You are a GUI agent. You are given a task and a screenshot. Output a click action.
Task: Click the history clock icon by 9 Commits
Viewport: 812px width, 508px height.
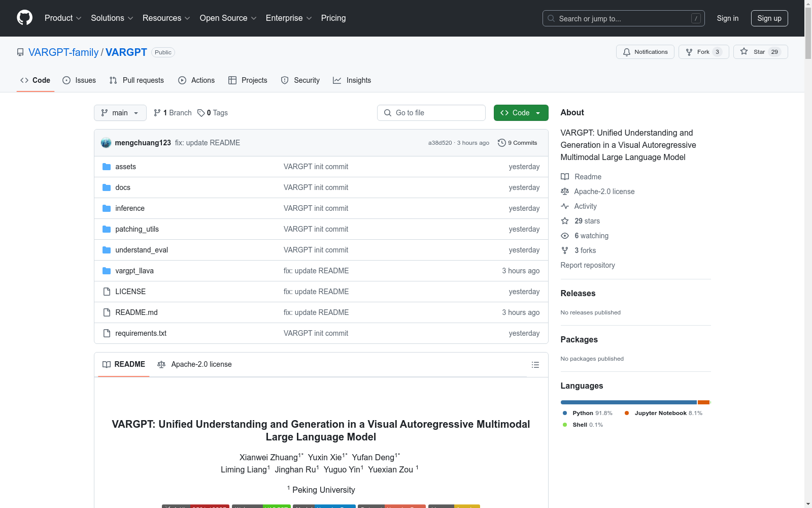[502, 143]
